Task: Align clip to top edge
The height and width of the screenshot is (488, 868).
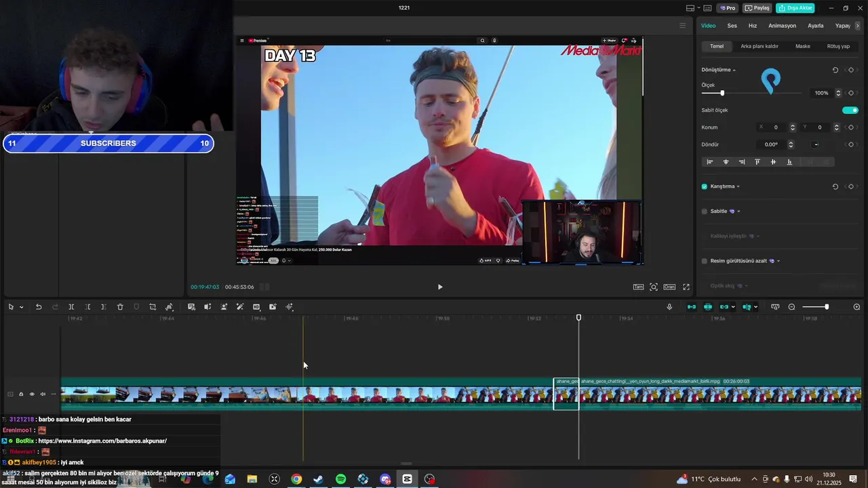Action: tap(757, 162)
